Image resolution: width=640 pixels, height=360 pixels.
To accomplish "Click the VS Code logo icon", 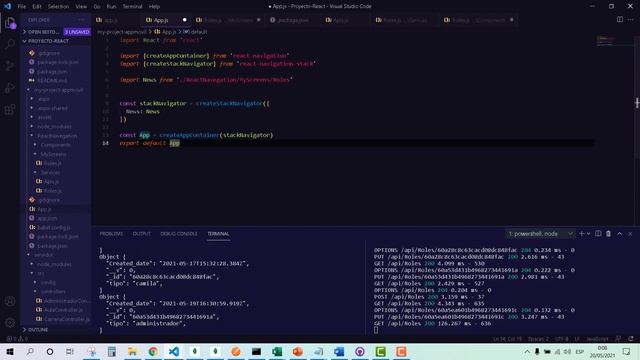I will [7, 6].
